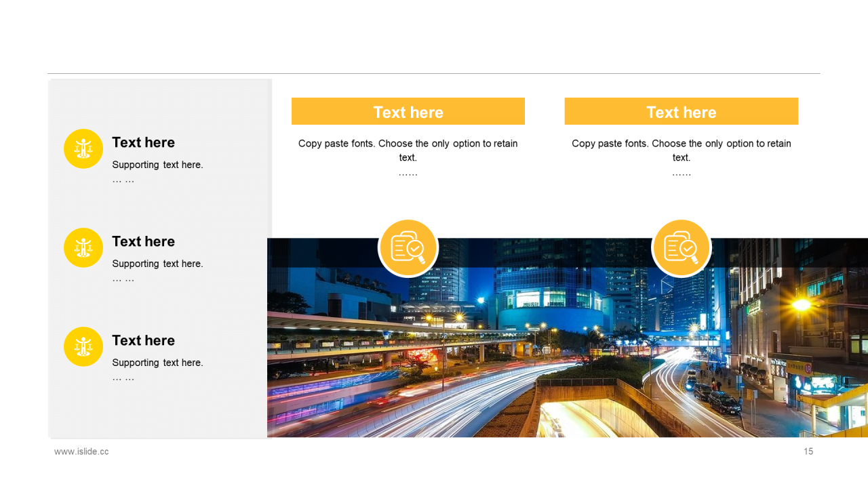This screenshot has width=868, height=488.
Task: Select the middle yellow scales icon
Action: pos(83,247)
